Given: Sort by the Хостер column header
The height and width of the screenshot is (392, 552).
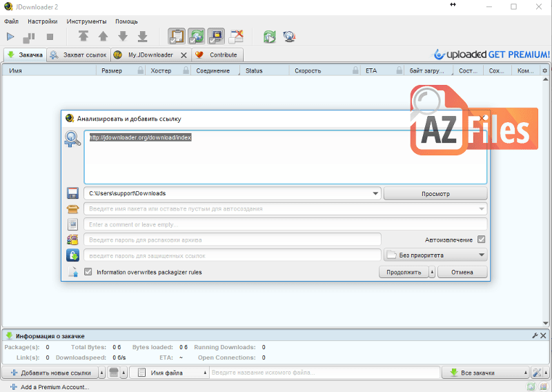Looking at the screenshot, I should pyautogui.click(x=168, y=71).
